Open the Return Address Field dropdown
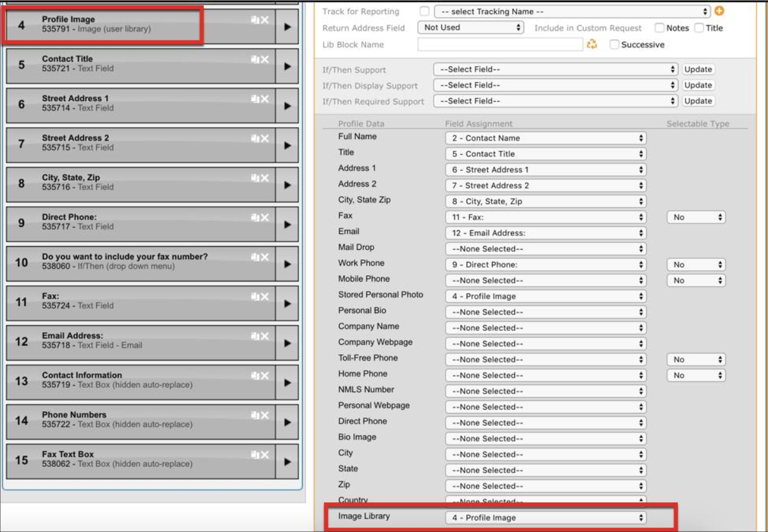The height and width of the screenshot is (532, 768). click(471, 28)
